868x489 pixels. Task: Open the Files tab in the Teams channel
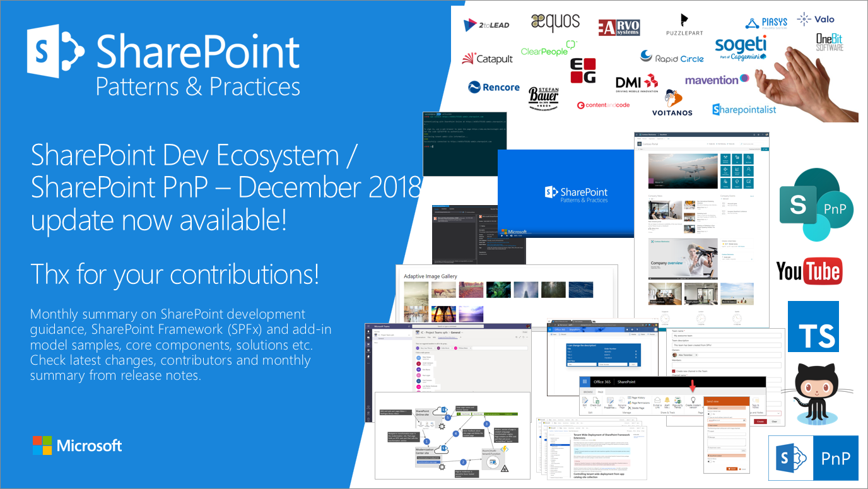tap(429, 337)
